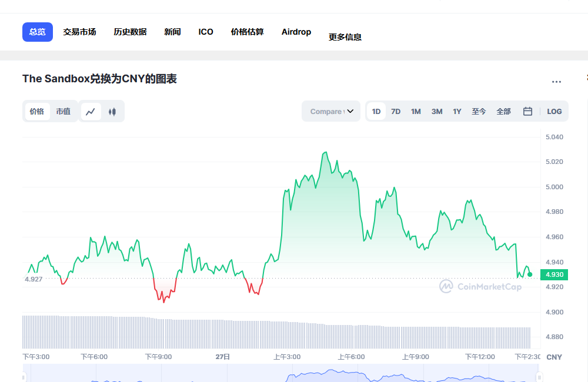Image resolution: width=588 pixels, height=382 pixels.
Task: Open the 历史数据 historical data tab
Action: (x=130, y=32)
